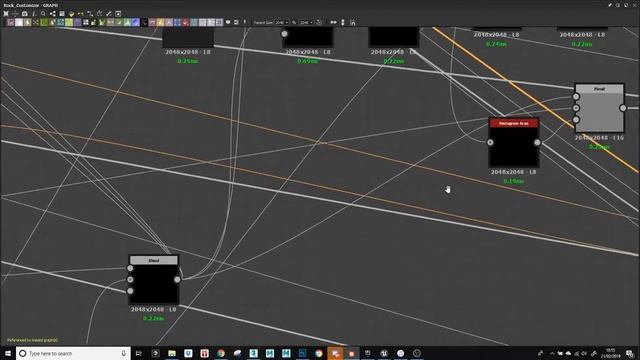The width and height of the screenshot is (640, 360).
Task: Click the camera snapshot icon in graph toolbar
Action: [x=24, y=13]
